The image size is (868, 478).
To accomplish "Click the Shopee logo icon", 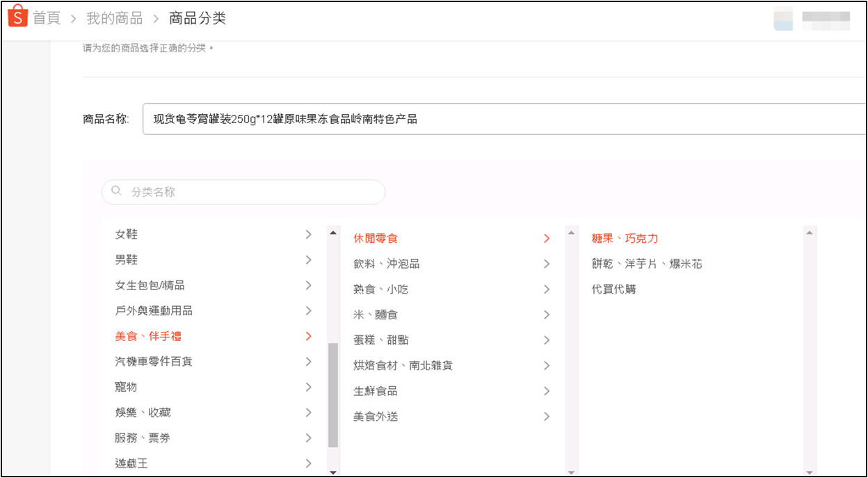I will click(x=17, y=17).
